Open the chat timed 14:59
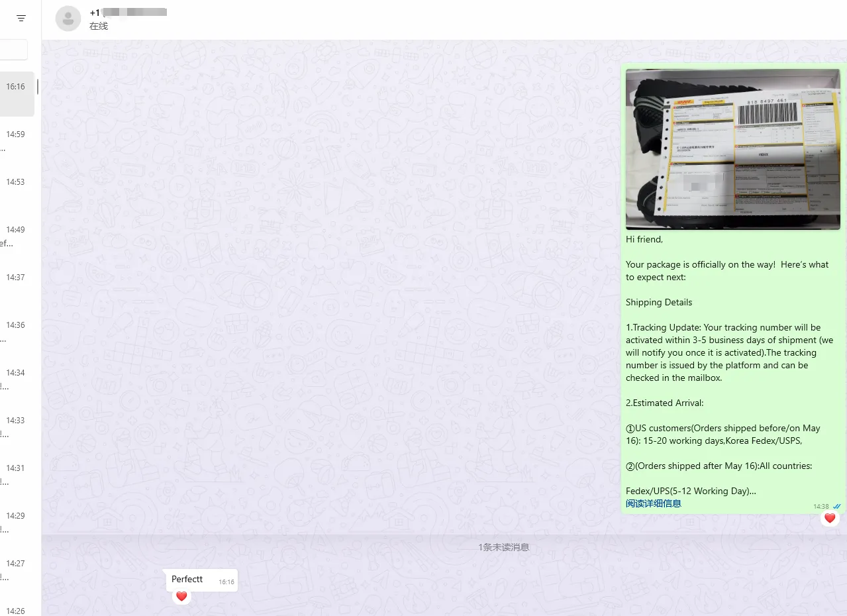Image resolution: width=847 pixels, height=616 pixels. (x=17, y=142)
